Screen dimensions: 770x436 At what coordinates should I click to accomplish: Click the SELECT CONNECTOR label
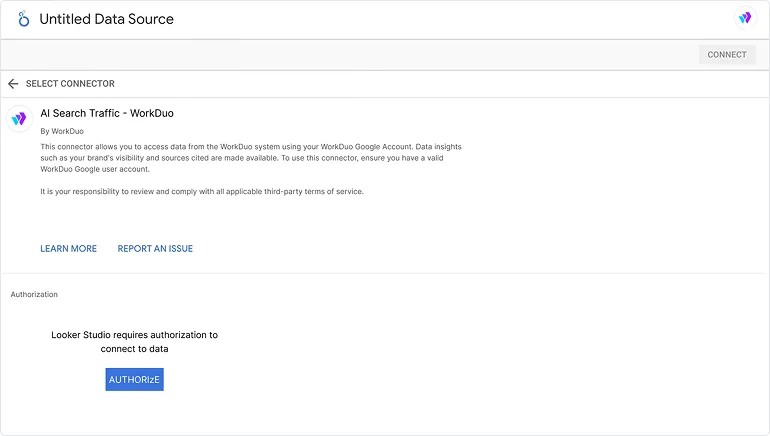pos(70,83)
